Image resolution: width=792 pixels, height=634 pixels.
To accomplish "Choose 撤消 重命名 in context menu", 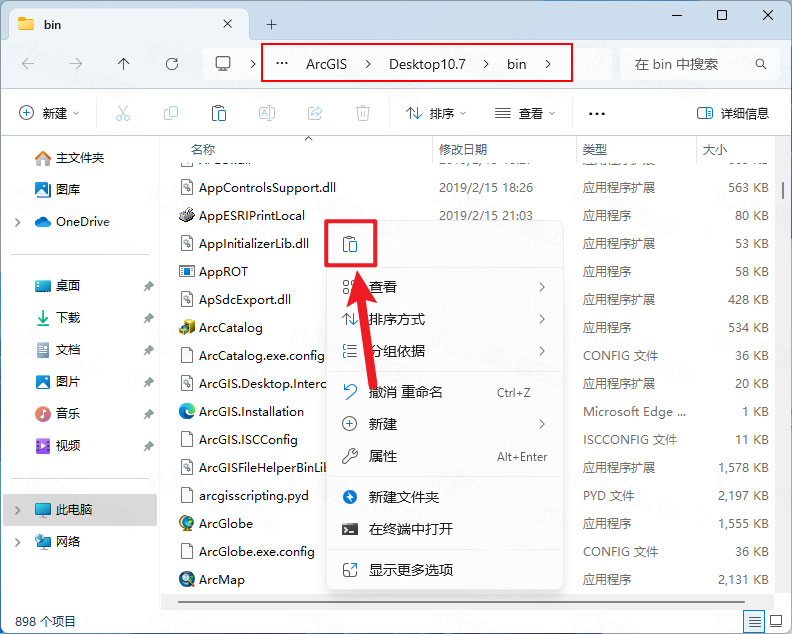I will point(445,392).
